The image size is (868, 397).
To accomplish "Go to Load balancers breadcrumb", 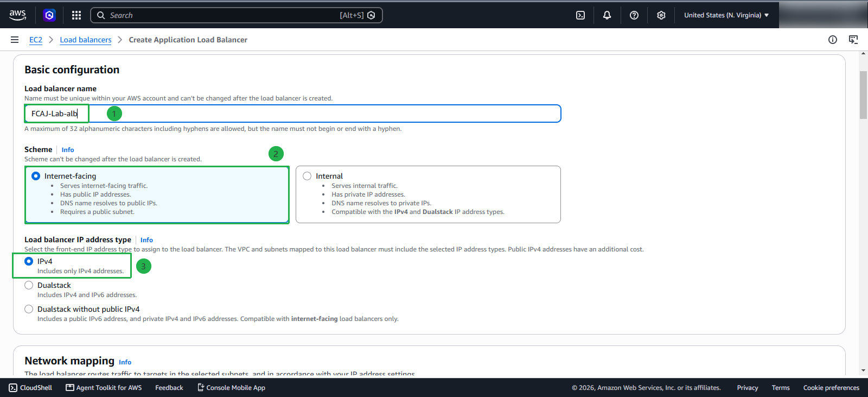I will [x=86, y=40].
